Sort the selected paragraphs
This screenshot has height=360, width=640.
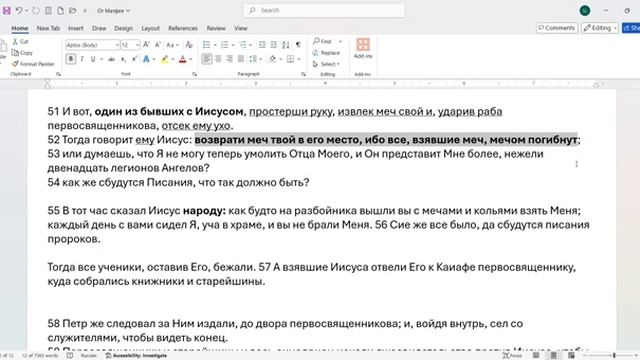coord(286,45)
